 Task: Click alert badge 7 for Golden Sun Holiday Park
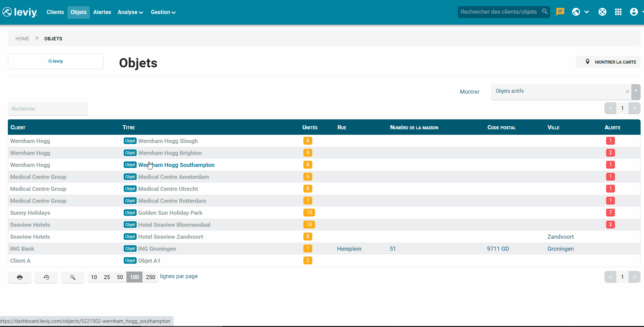point(610,212)
